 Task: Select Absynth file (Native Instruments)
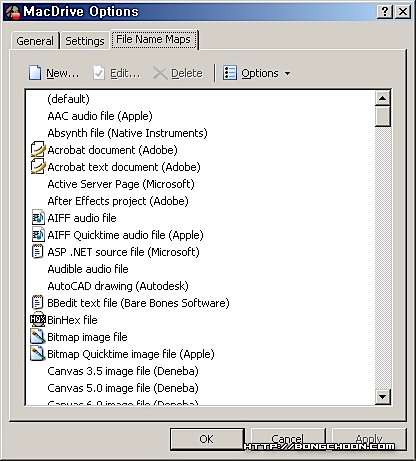[x=127, y=133]
